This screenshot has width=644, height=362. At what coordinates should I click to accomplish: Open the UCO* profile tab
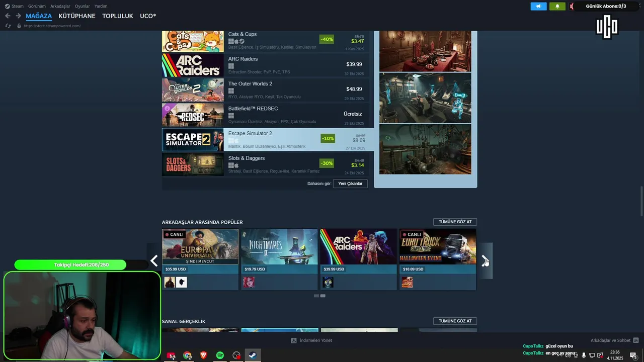click(148, 16)
